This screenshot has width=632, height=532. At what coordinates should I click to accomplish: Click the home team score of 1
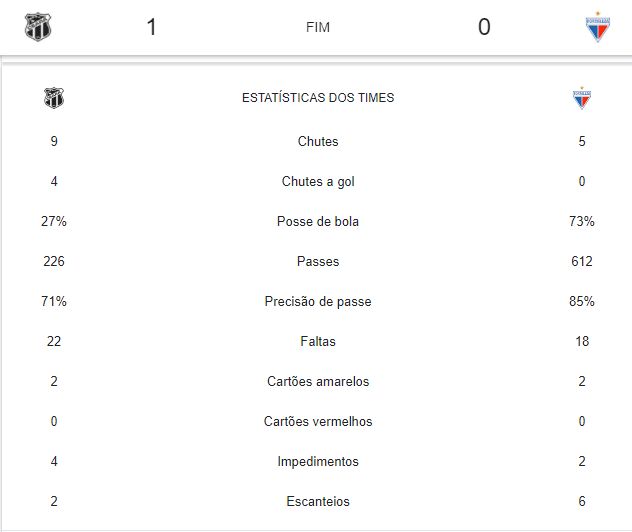(x=151, y=27)
